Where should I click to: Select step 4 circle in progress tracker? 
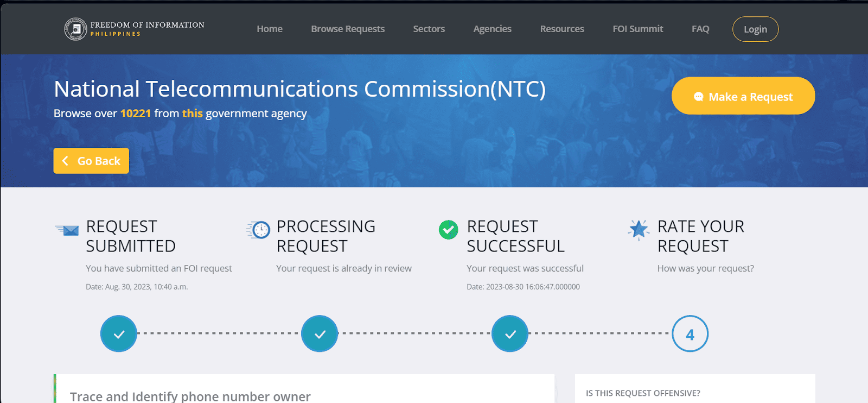point(690,334)
